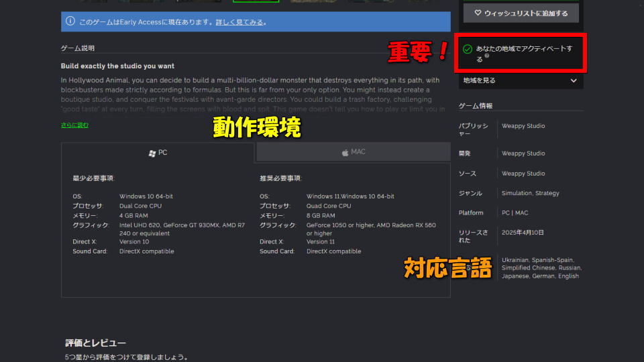The image size is (644, 362).
Task: Click the 8 GB RAM value
Action: click(321, 215)
